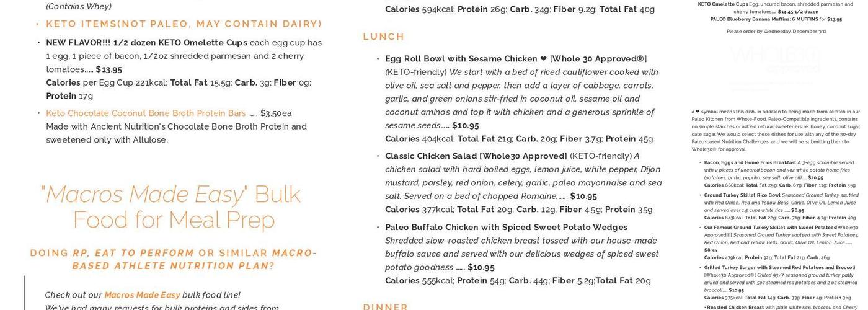Click the Keto Items section heading
Screen dimensions: 868x310
tap(184, 24)
